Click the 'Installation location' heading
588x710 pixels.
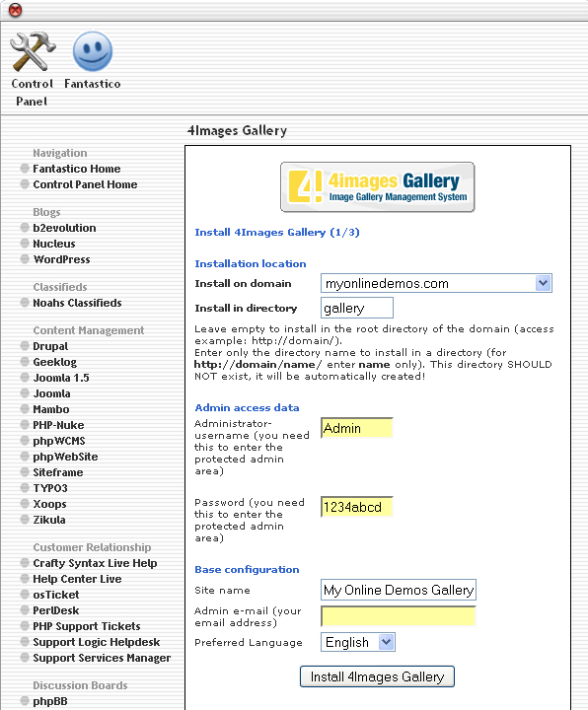tap(250, 263)
